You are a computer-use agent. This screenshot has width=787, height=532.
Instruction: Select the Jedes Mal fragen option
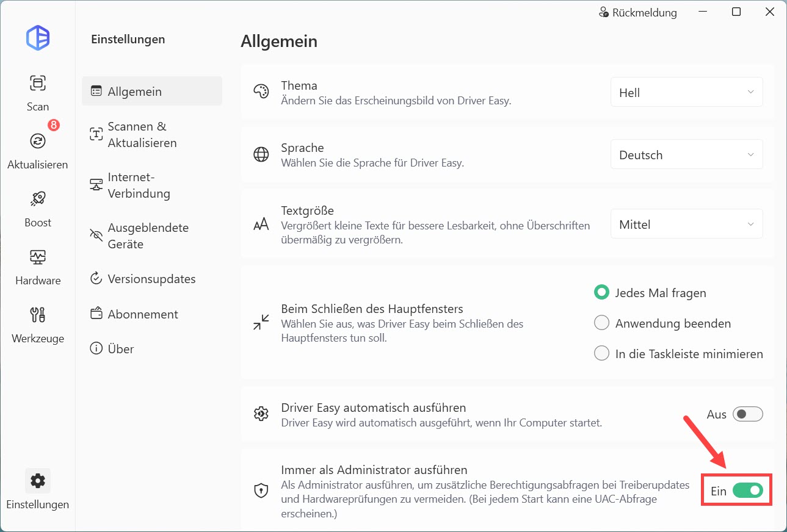click(x=602, y=293)
